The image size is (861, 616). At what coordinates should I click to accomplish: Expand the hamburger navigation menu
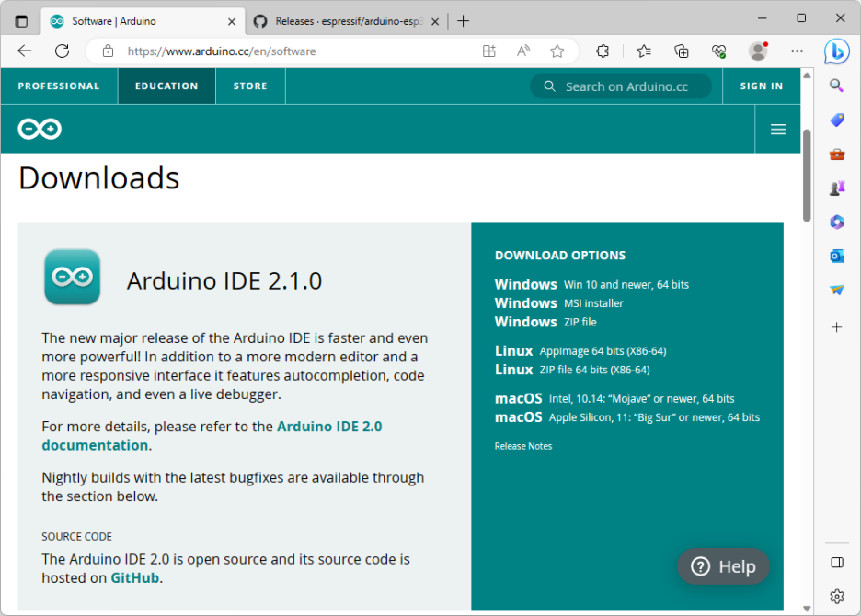(778, 129)
